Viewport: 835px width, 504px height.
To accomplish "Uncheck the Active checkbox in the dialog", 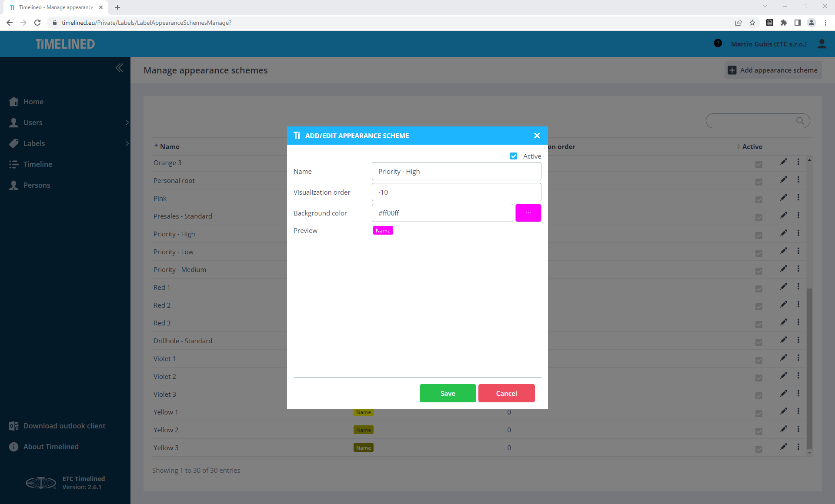I will click(514, 156).
